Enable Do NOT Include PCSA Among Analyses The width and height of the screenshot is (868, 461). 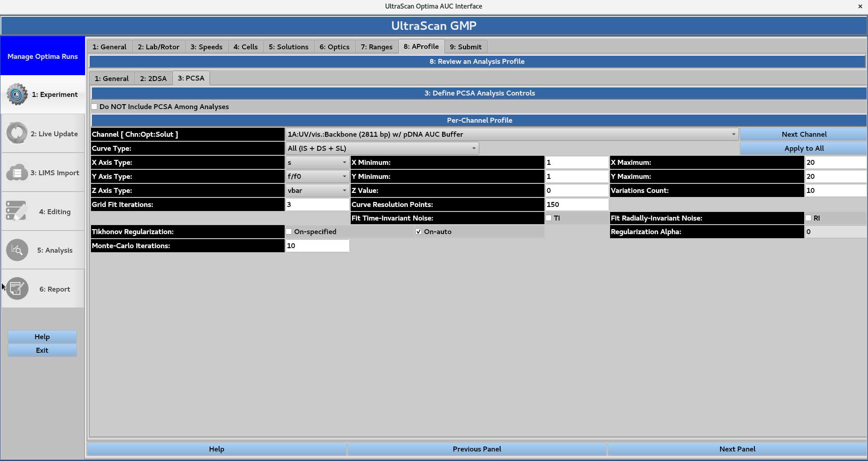point(94,106)
